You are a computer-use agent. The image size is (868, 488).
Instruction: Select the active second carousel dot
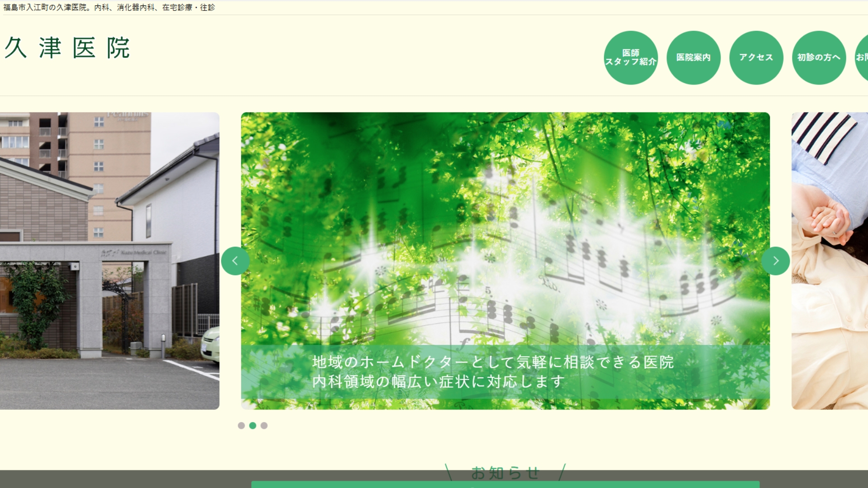(x=253, y=426)
